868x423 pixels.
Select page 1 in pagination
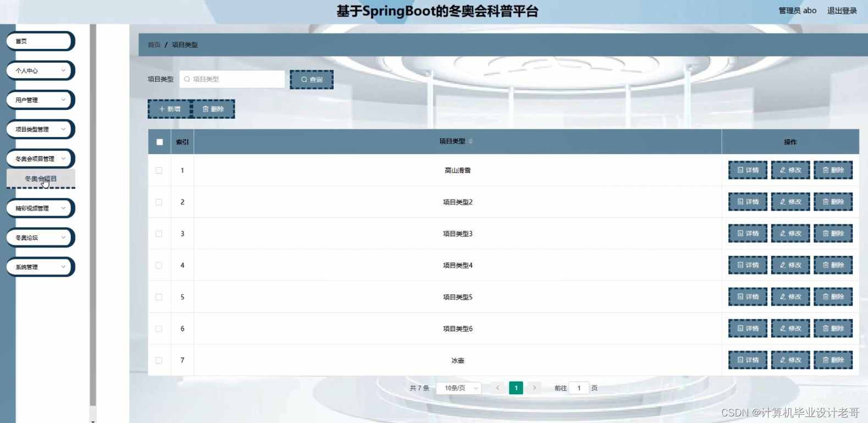[516, 388]
